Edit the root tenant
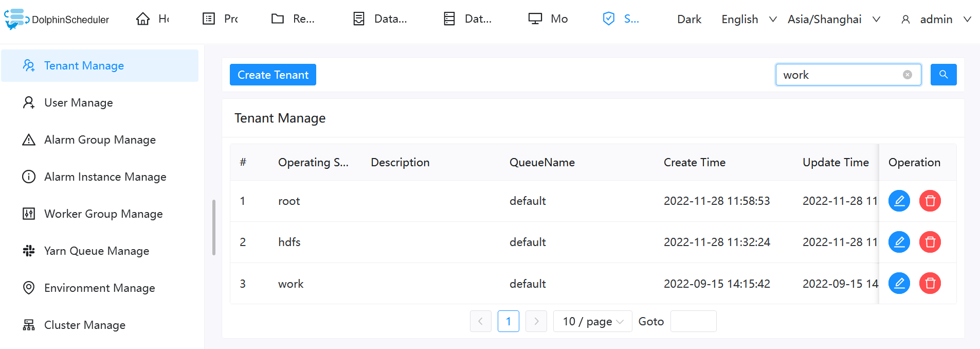This screenshot has width=980, height=349. tap(899, 201)
